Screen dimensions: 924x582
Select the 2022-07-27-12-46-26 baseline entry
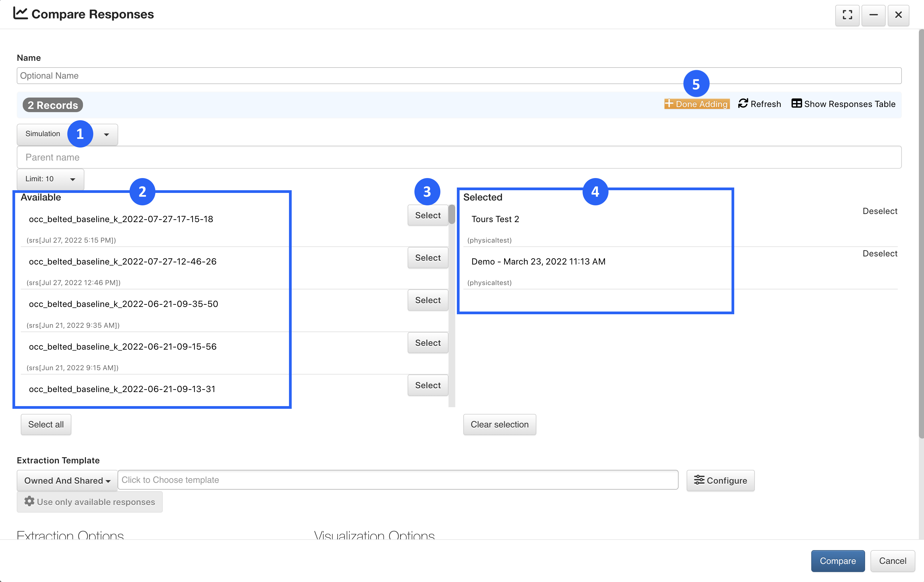click(427, 258)
